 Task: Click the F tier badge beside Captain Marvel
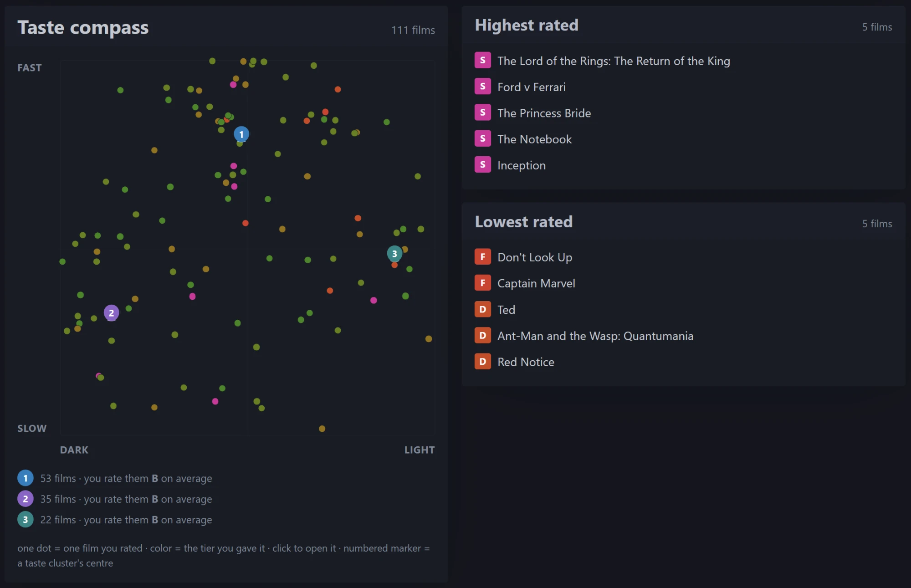tap(483, 283)
